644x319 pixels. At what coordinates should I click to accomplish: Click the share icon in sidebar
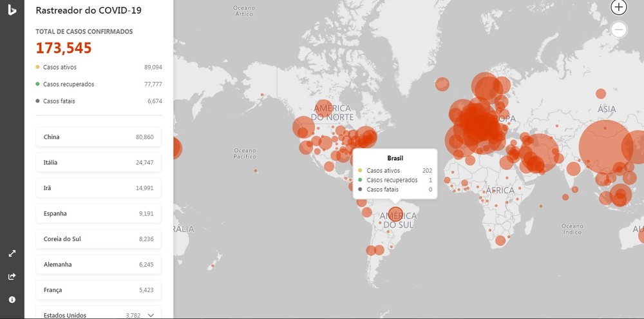coord(12,276)
